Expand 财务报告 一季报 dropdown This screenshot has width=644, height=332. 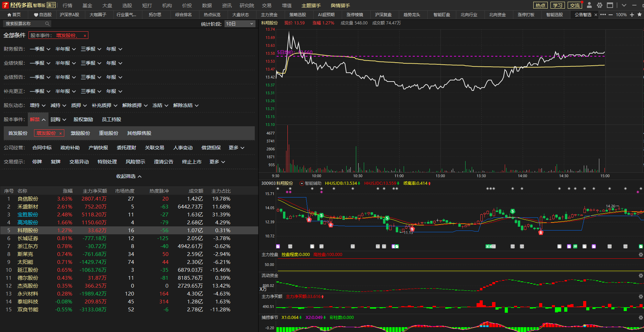pos(40,49)
